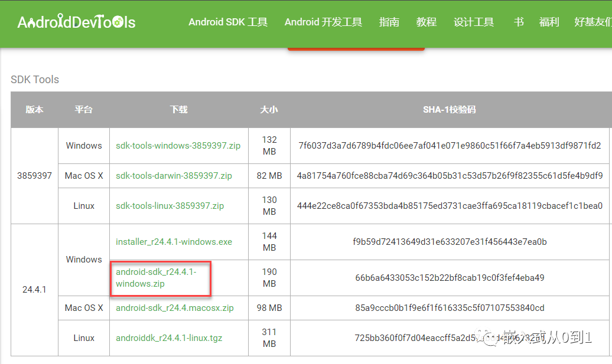Click the SHA-1校验码 column header
The height and width of the screenshot is (364, 612).
(449, 110)
